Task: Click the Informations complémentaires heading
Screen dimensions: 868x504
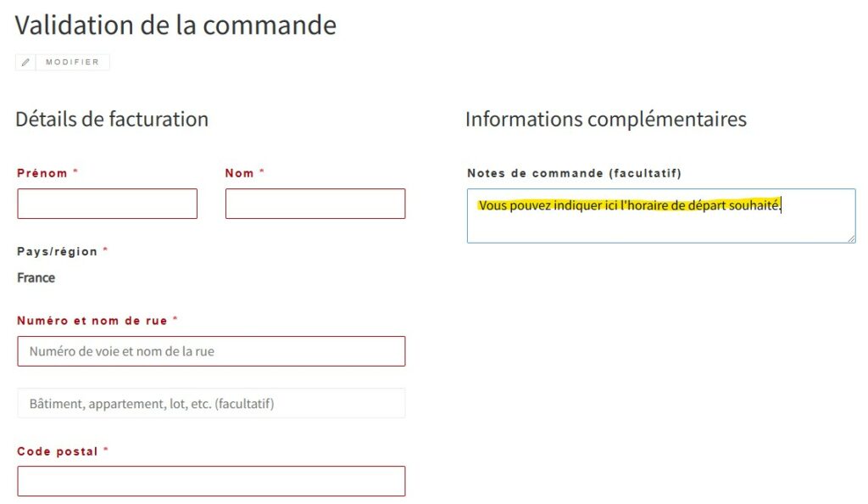Action: 605,119
